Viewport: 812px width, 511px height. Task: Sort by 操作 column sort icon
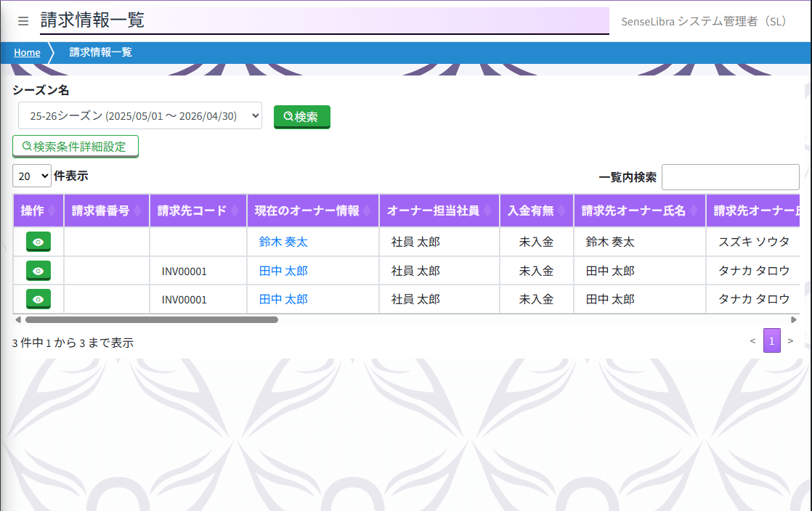(x=52, y=211)
